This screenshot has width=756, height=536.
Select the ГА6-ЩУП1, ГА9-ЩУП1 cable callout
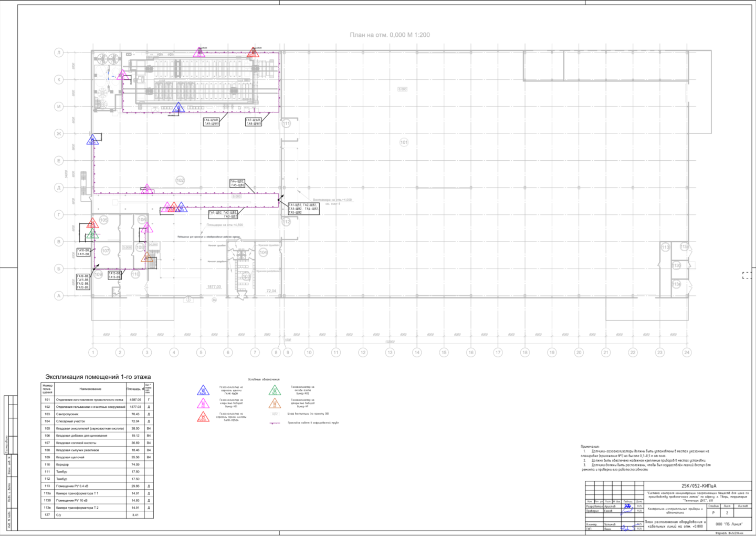tap(211, 122)
